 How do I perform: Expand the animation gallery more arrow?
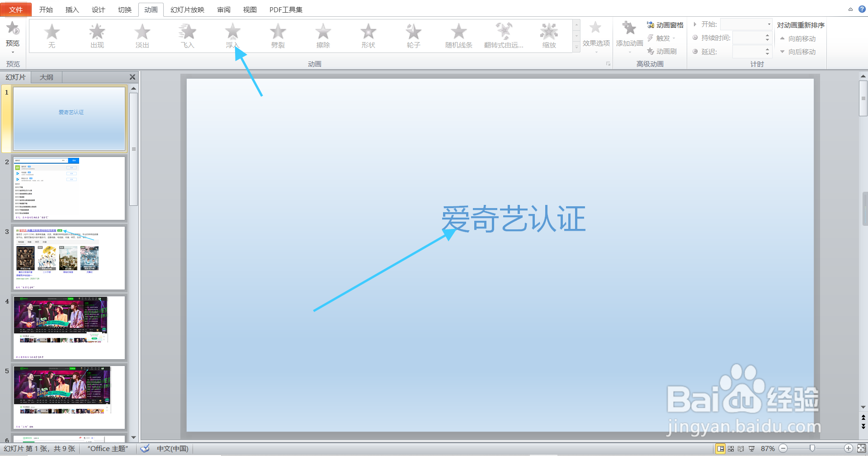coord(576,47)
